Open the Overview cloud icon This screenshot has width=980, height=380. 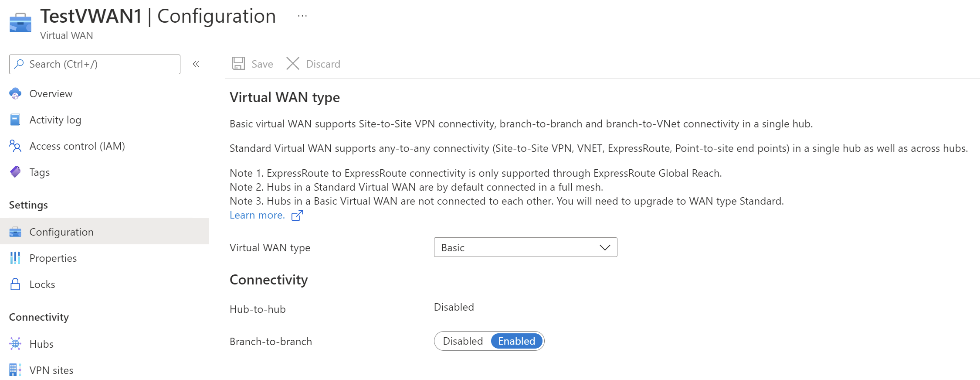pos(15,93)
